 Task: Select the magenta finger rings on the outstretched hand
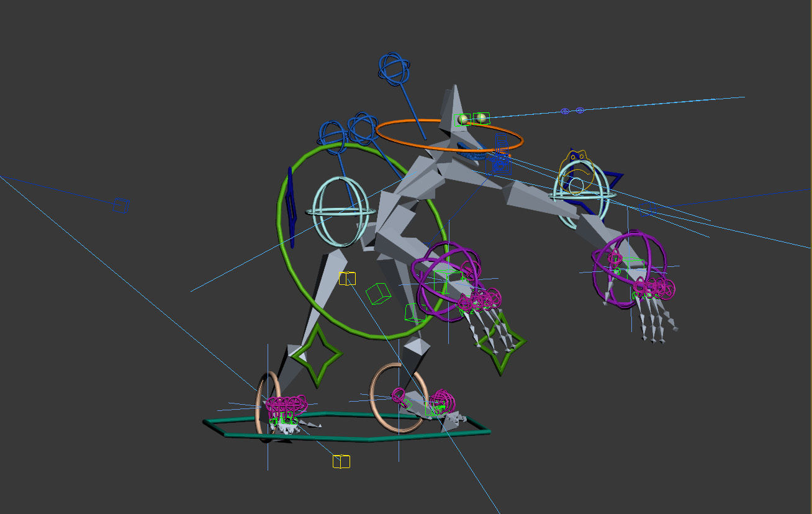pos(653,289)
